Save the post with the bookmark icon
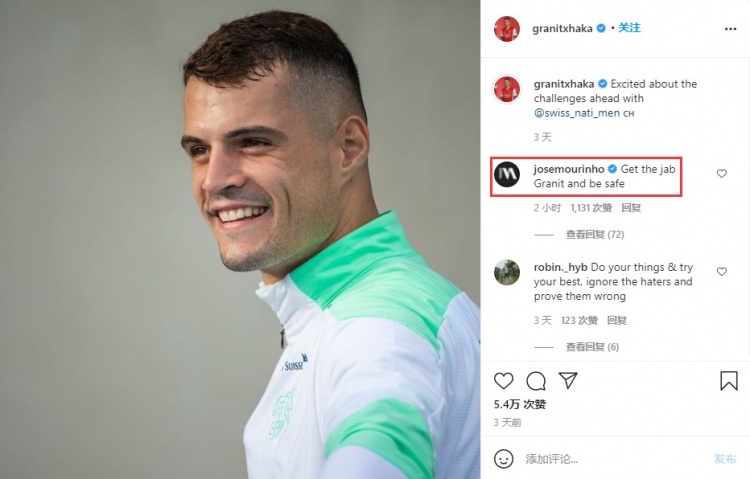Screen dimensions: 750x479 [728, 381]
